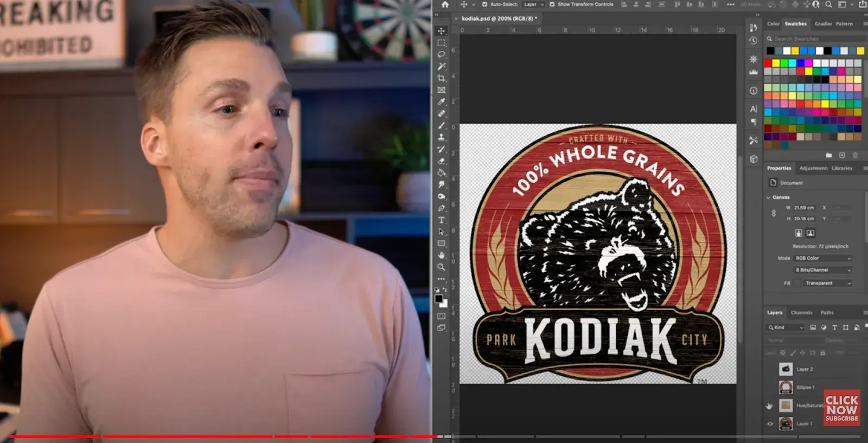Click the Search magnifier in options bar
Screen dimensions: 868x443
tap(828, 4)
